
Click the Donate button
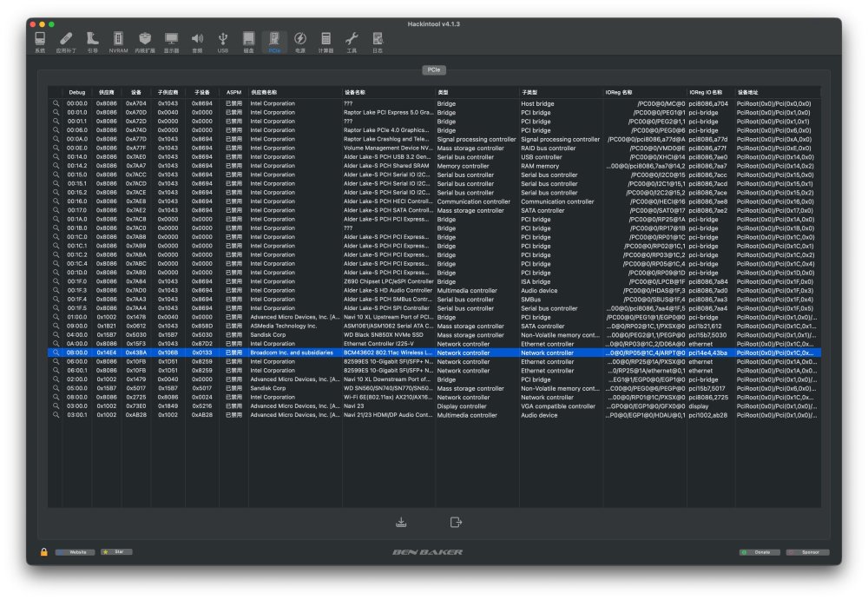click(759, 551)
